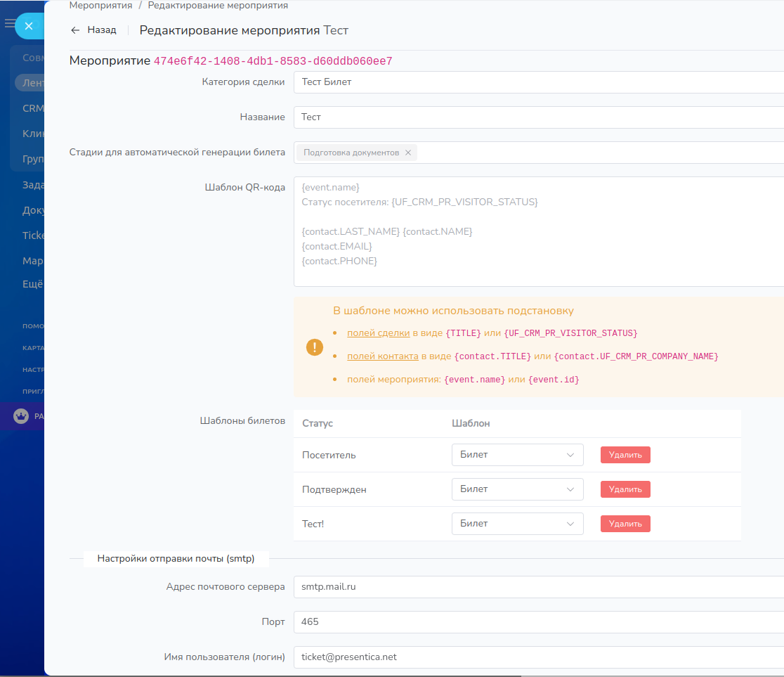This screenshot has height=677, width=784.
Task: Click the back arrow icon
Action: pyautogui.click(x=75, y=30)
